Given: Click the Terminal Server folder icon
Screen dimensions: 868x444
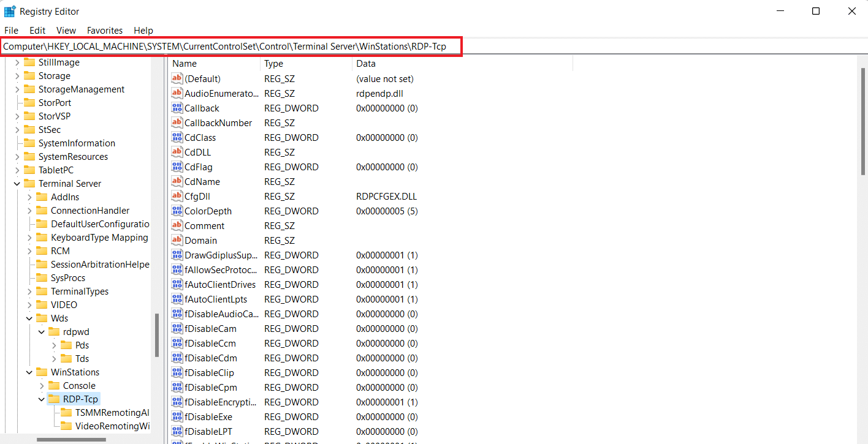Looking at the screenshot, I should (29, 184).
